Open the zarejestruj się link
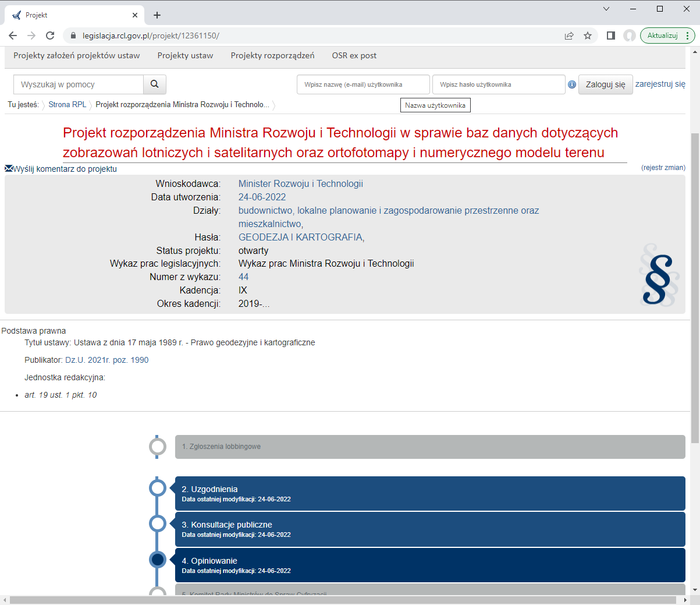This screenshot has height=605, width=700. [660, 84]
